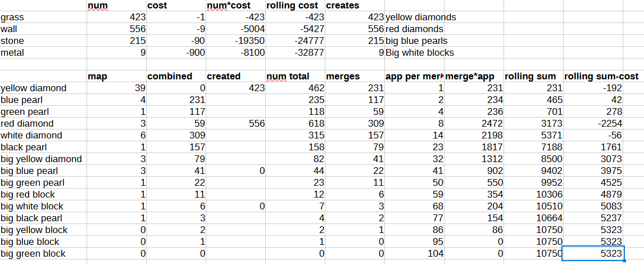Select the 'merges' column header cell
The height and width of the screenshot is (264, 644).
[x=355, y=76]
